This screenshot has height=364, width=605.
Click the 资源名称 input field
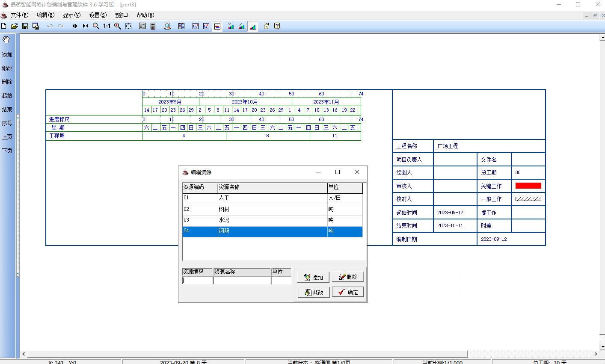pos(242,281)
